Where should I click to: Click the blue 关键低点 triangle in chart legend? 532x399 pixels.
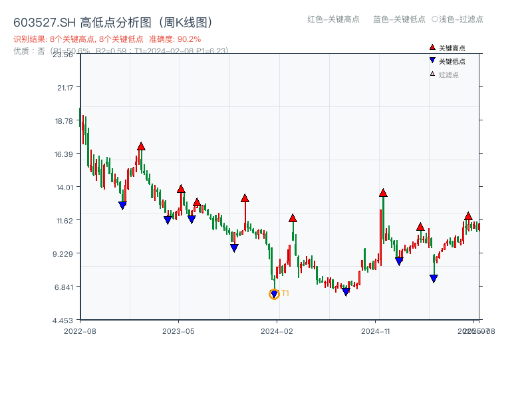click(432, 61)
